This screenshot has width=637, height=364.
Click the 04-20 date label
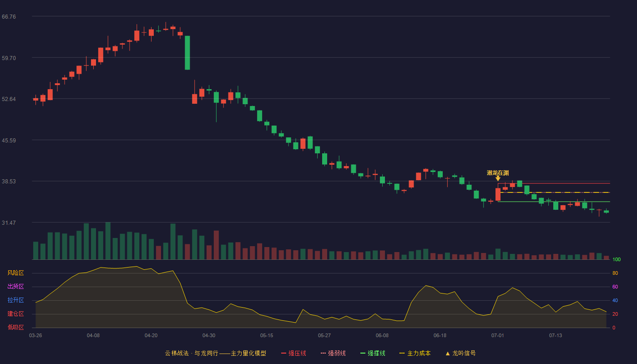click(151, 335)
